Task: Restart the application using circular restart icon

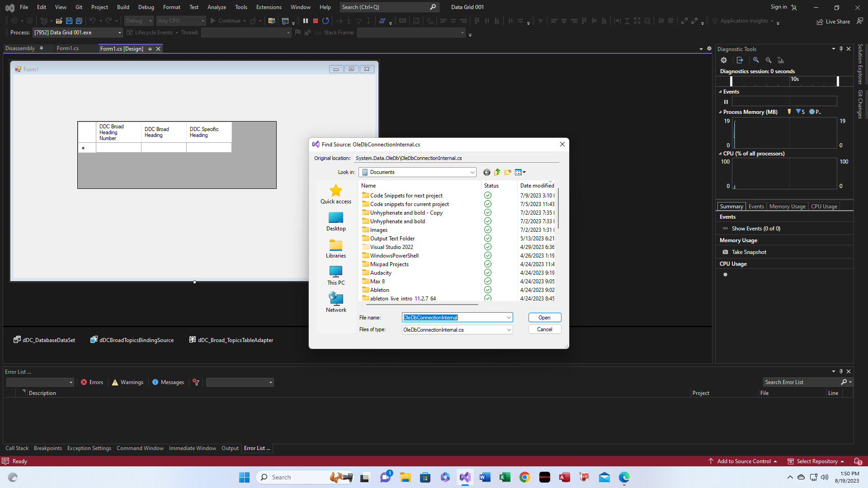Action: coord(326,21)
